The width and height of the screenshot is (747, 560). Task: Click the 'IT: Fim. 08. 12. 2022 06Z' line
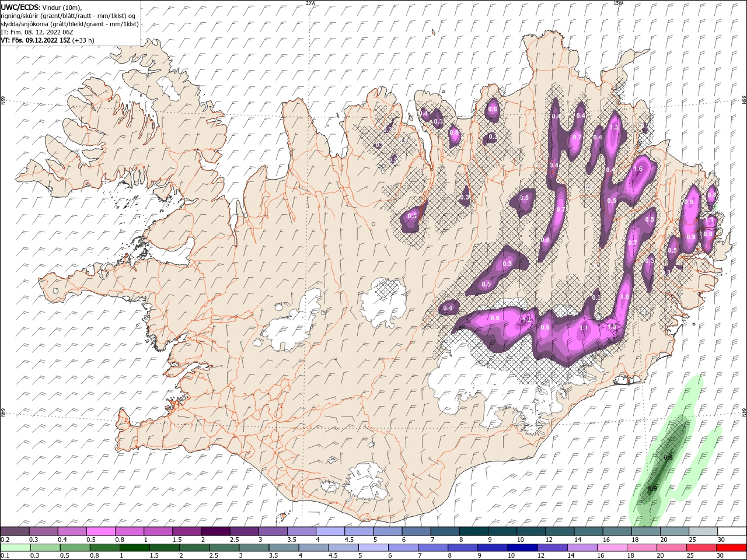pos(37,32)
